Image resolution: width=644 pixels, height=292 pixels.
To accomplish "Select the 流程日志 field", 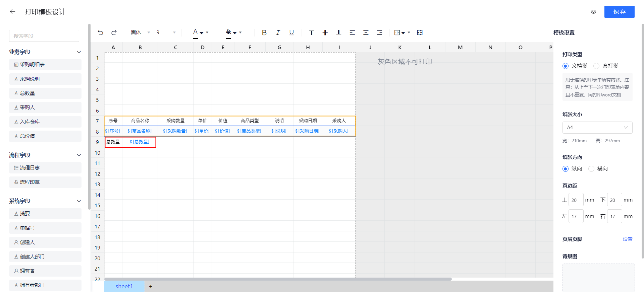I will tap(45, 168).
